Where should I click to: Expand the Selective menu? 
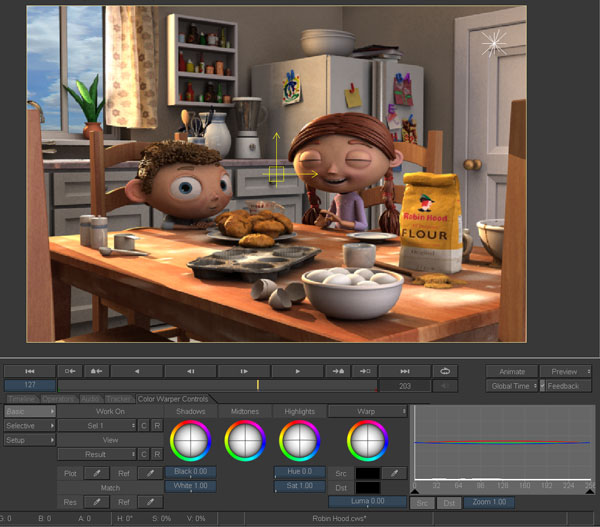pos(29,426)
